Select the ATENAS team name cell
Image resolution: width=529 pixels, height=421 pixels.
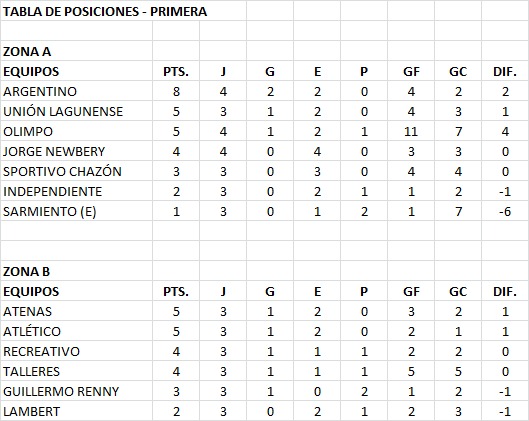(77, 311)
